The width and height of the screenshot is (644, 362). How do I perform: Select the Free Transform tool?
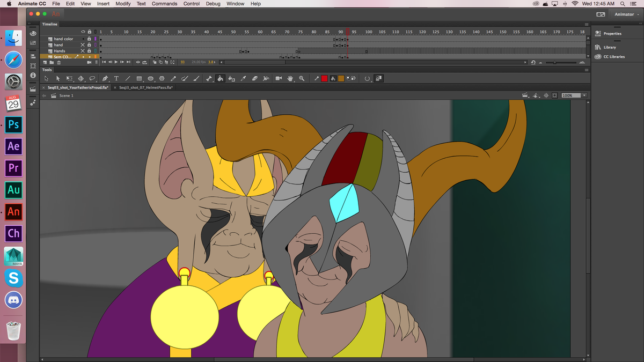tap(69, 78)
